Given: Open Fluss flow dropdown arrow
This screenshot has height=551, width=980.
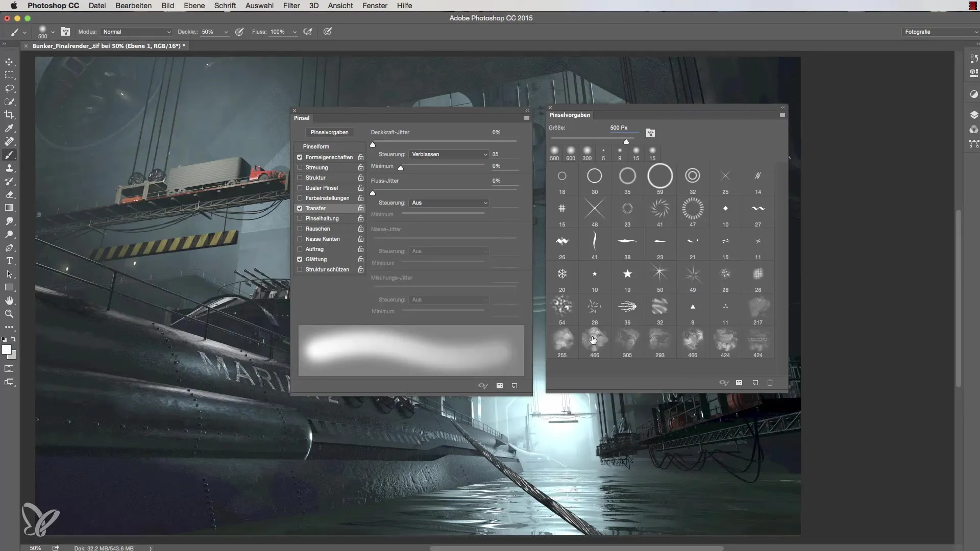Looking at the screenshot, I should 295,32.
